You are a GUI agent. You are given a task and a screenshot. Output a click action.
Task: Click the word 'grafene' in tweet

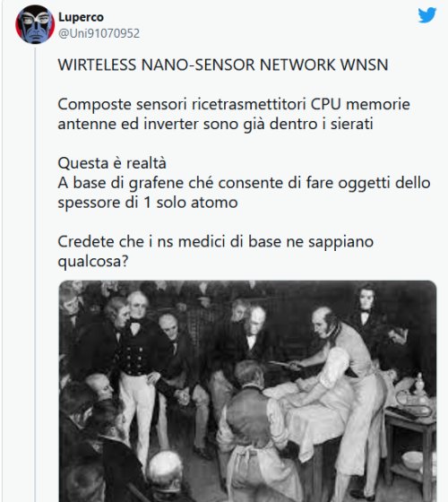tap(156, 184)
